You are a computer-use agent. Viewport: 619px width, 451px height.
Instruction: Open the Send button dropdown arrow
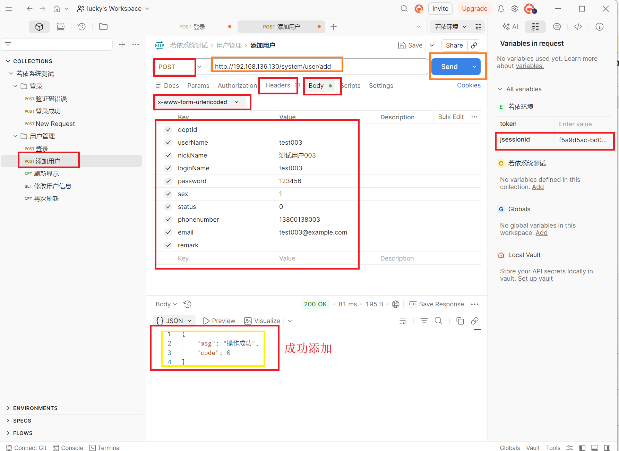coord(474,67)
